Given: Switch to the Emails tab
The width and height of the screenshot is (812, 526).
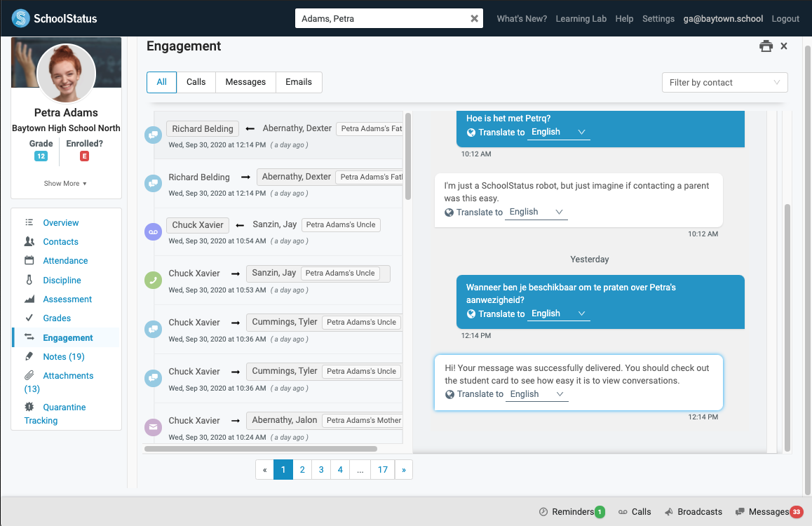Looking at the screenshot, I should tap(299, 82).
